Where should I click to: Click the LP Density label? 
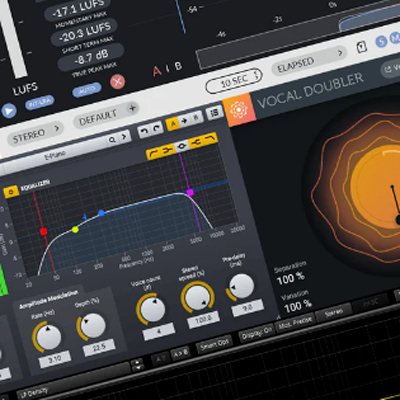click(x=34, y=393)
